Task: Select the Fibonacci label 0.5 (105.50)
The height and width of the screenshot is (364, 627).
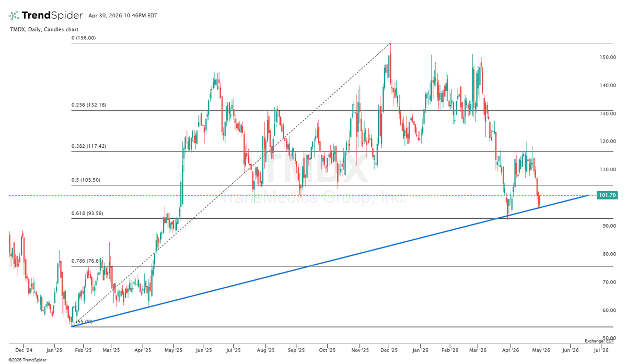Action: pos(86,180)
